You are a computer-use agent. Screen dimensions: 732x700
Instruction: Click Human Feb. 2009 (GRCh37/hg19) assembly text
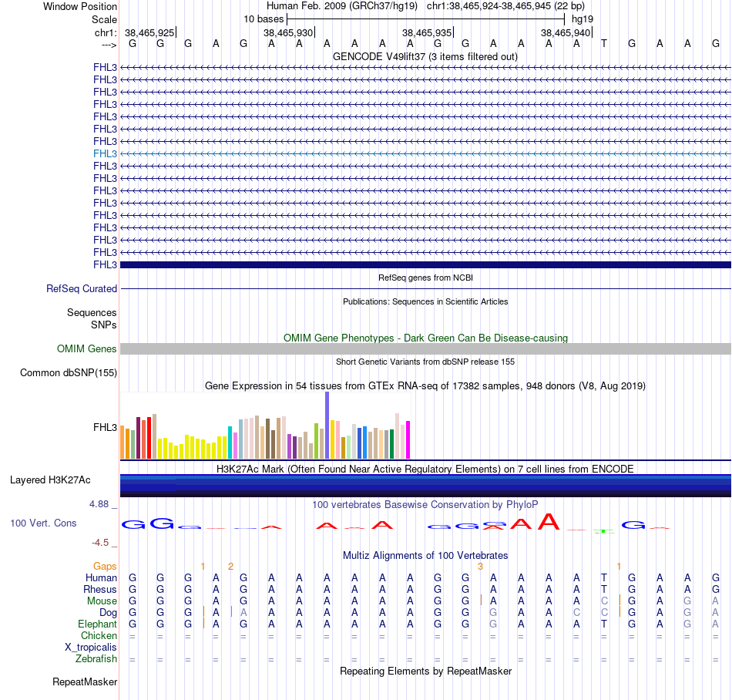pyautogui.click(x=341, y=6)
